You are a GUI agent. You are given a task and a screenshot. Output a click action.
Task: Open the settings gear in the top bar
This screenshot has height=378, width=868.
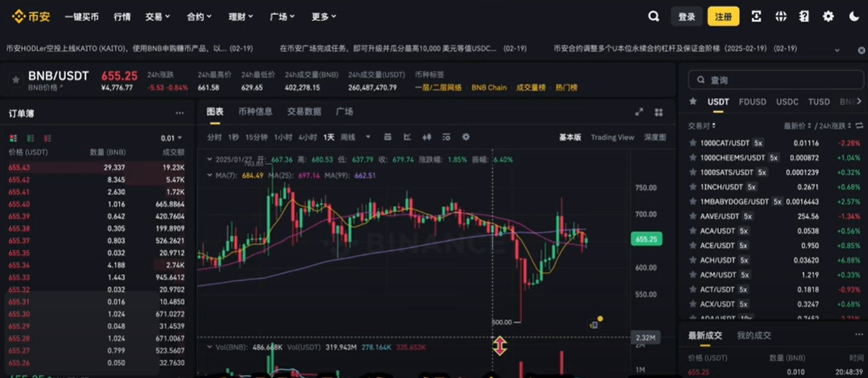click(828, 17)
